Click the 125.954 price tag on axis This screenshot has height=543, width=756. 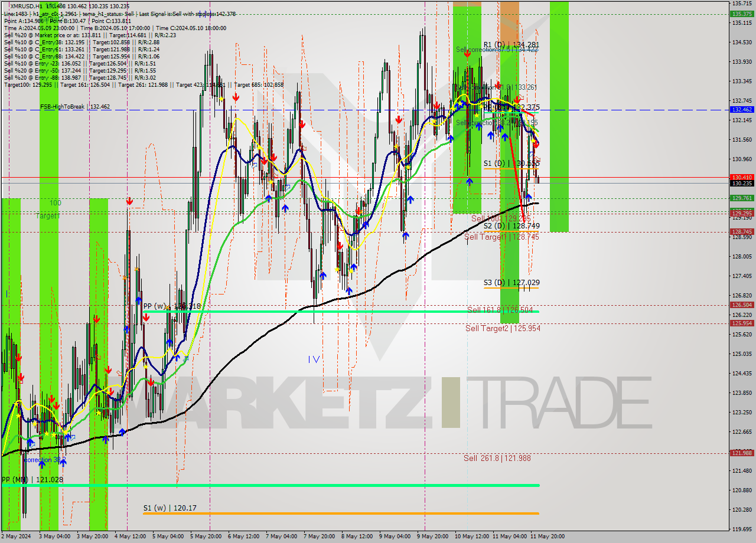click(x=741, y=323)
